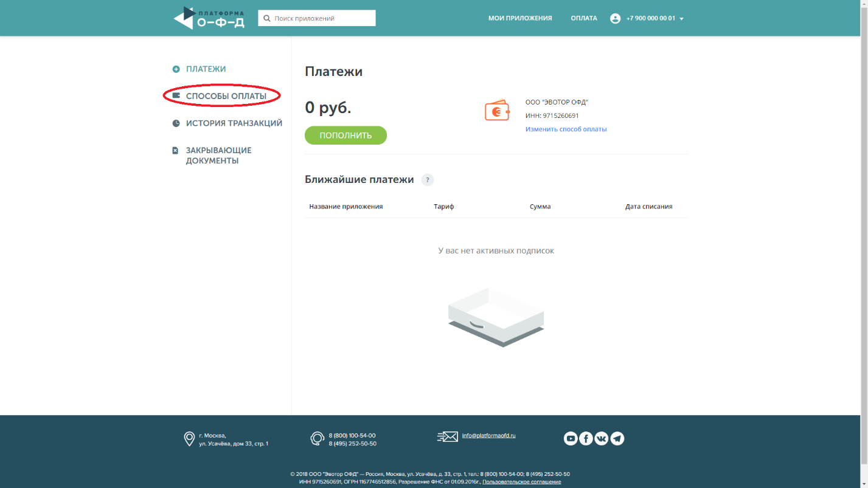Click the envelope mail icon in footer

click(447, 436)
